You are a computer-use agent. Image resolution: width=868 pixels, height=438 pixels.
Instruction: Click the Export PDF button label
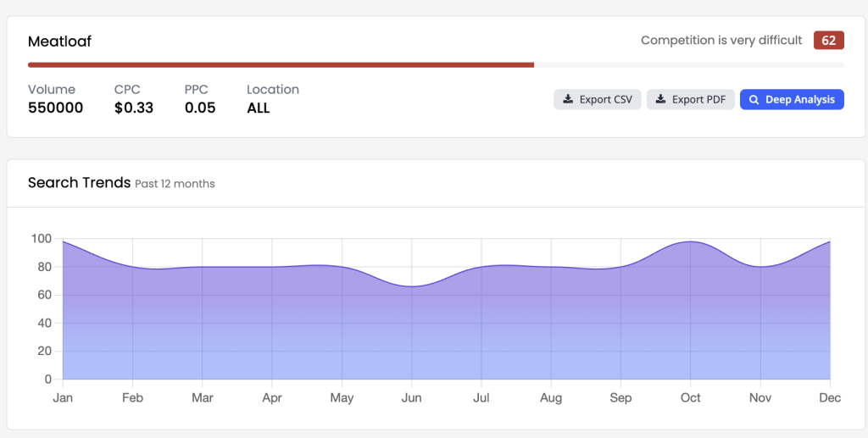(x=698, y=100)
